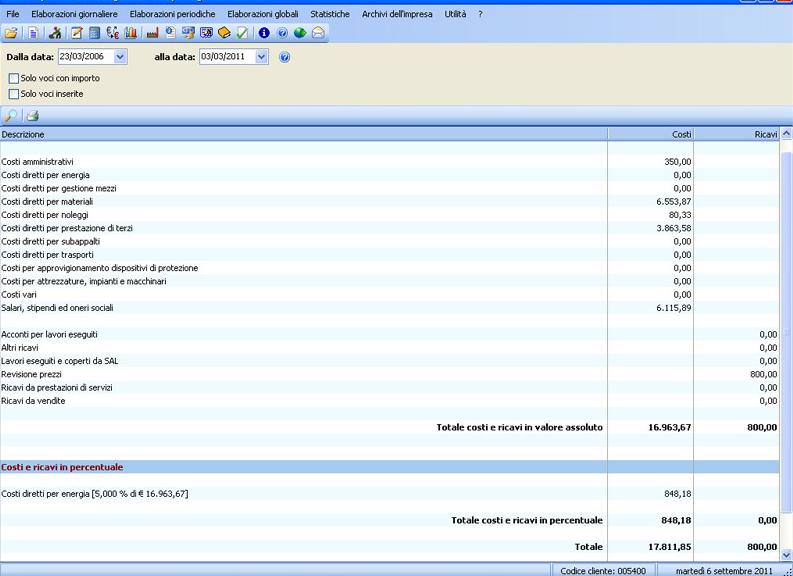Viewport: 793px width, 576px height.
Task: Click the open folder toolbar icon
Action: pyautogui.click(x=11, y=33)
